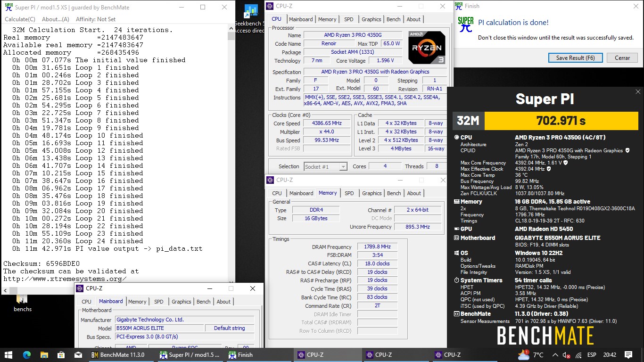Image resolution: width=644 pixels, height=362 pixels.
Task: Show hidden tray icons chevron
Action: (555, 355)
